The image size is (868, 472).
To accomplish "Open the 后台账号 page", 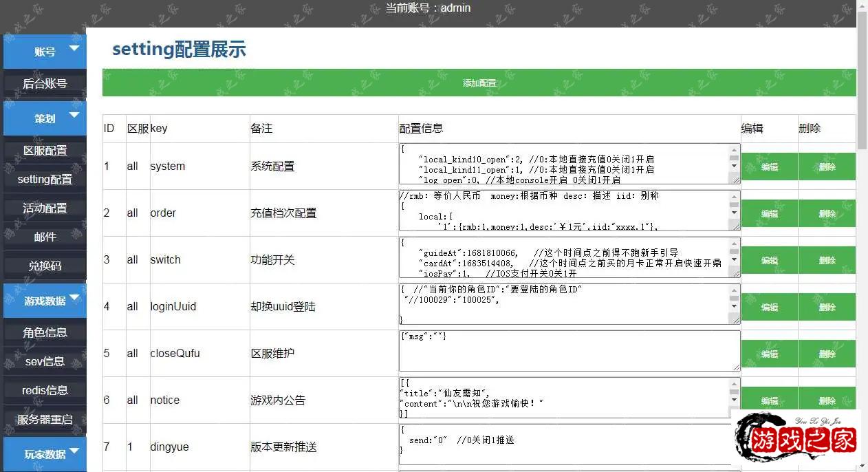I will 44,82.
